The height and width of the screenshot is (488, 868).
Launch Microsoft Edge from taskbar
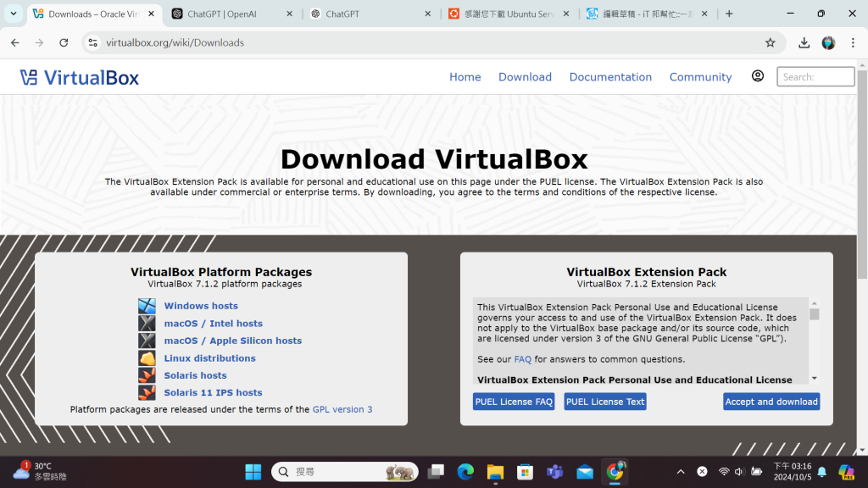coord(465,472)
